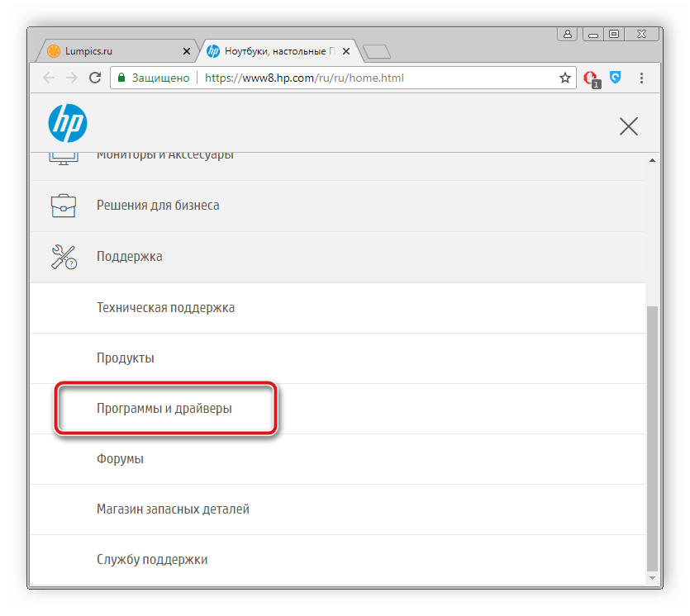
Task: Click the briefcase icon next to Решения для бизнеса
Action: 63,205
